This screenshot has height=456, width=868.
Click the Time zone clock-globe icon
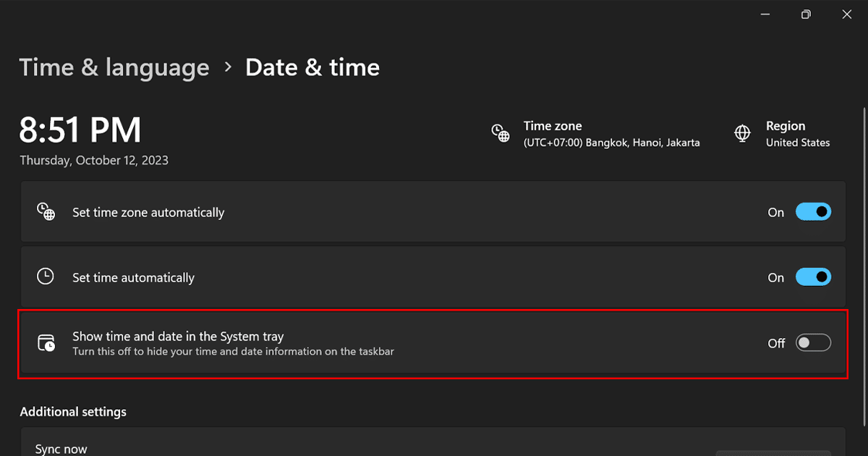point(501,133)
